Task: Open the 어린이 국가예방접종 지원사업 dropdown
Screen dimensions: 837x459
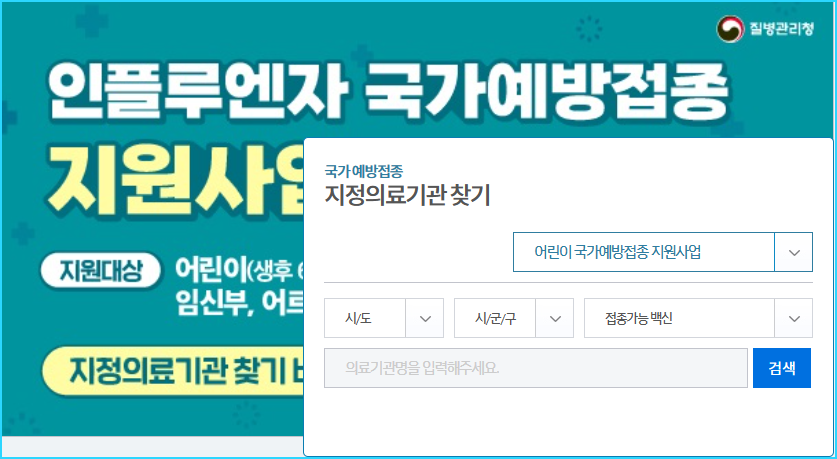Action: click(662, 252)
